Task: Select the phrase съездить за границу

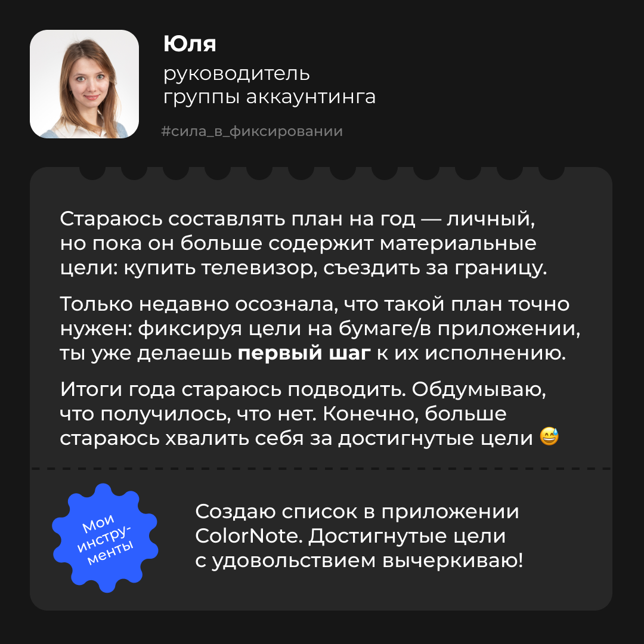Action: (x=435, y=268)
